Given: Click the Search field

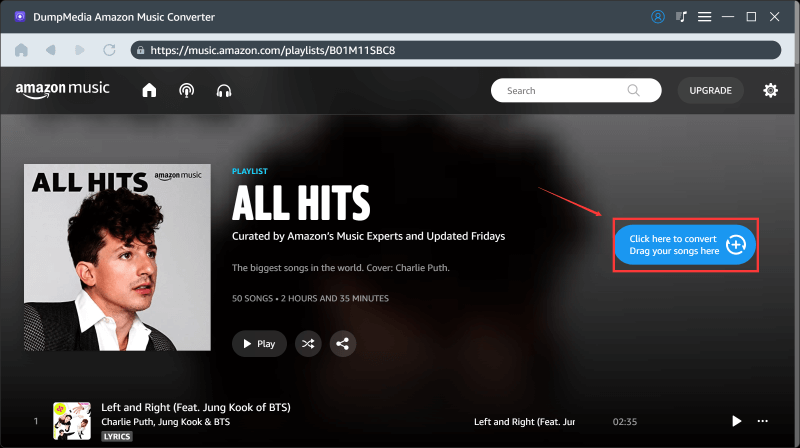Looking at the screenshot, I should 576,90.
